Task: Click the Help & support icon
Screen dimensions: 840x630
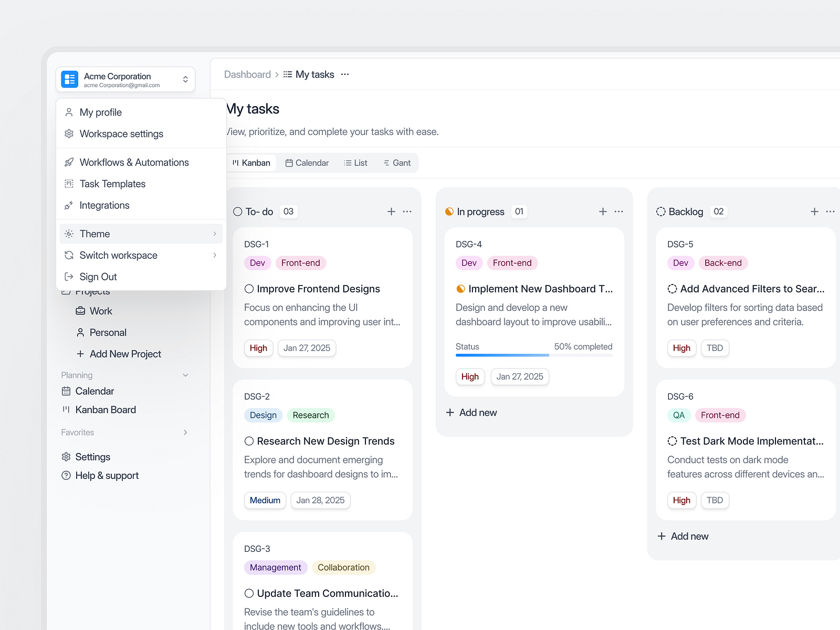Action: (x=66, y=475)
